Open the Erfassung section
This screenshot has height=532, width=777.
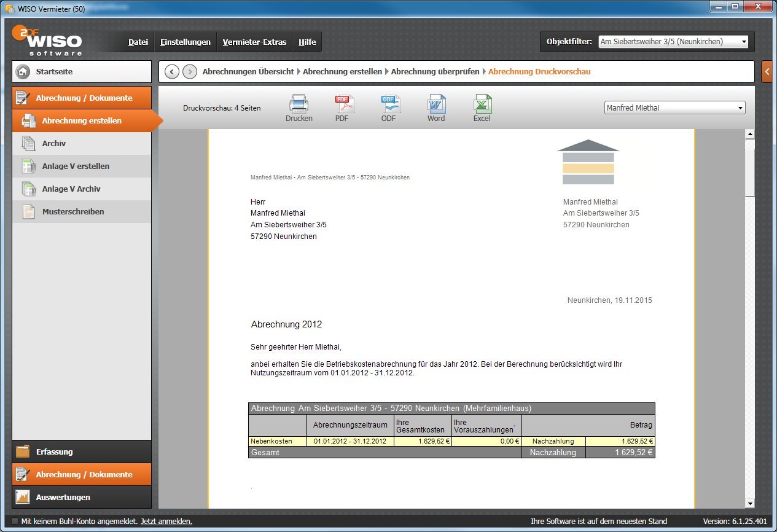click(x=82, y=452)
